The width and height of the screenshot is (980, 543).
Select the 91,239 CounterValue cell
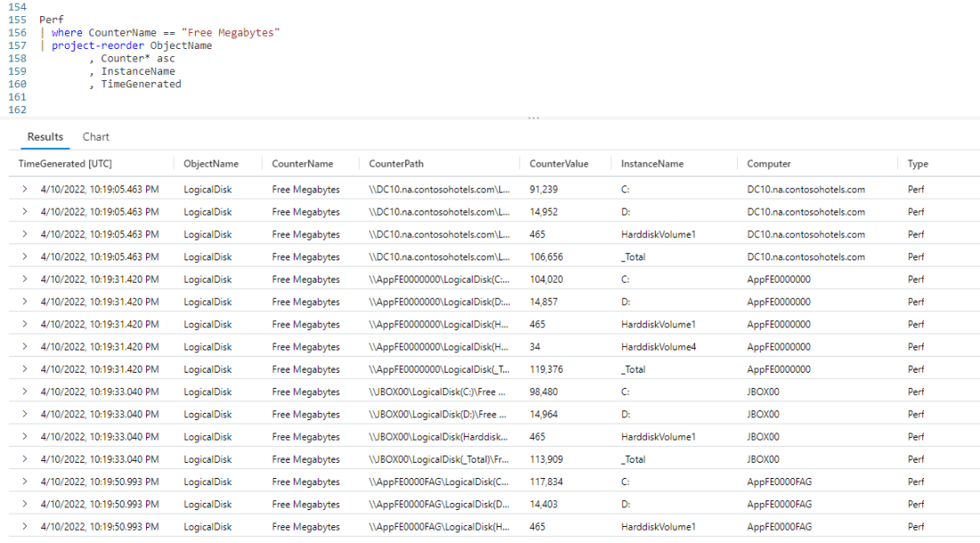point(543,189)
